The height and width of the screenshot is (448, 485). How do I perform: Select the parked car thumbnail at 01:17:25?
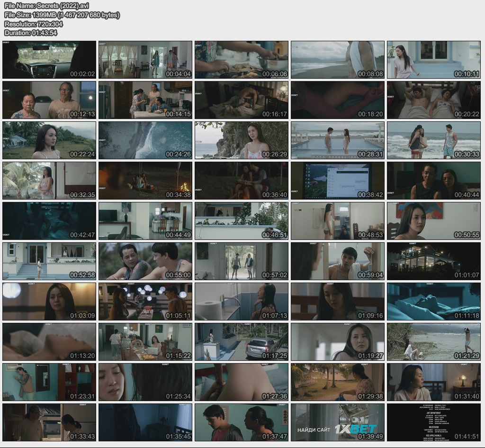(x=242, y=341)
